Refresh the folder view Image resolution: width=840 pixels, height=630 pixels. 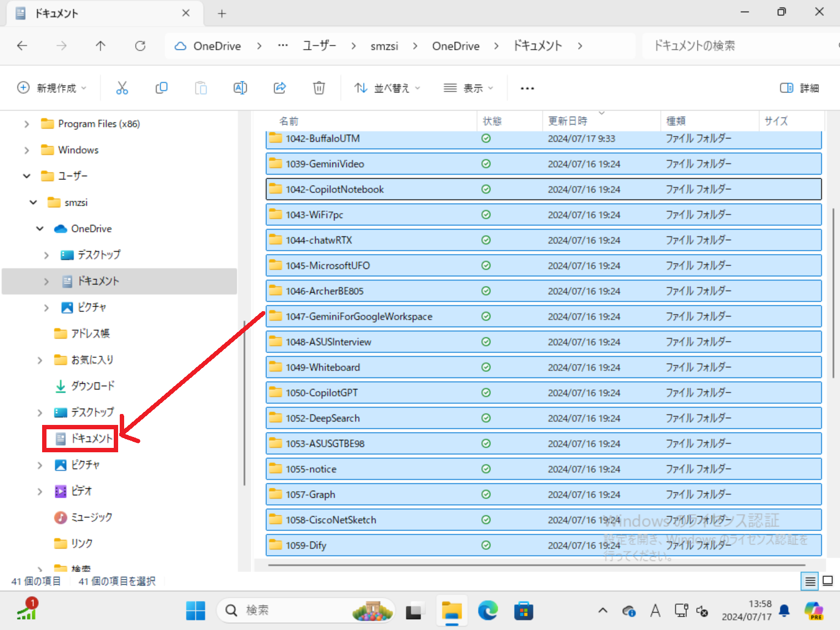click(x=140, y=46)
